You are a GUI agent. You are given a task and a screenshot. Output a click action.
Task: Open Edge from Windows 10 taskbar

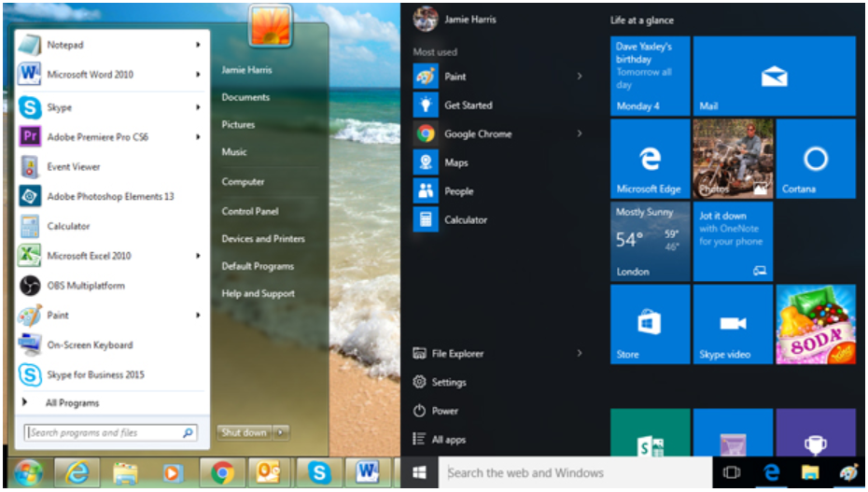(x=771, y=472)
